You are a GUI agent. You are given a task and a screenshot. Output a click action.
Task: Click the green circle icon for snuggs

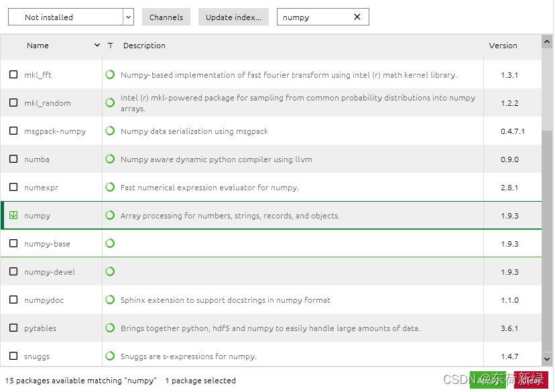pyautogui.click(x=110, y=356)
